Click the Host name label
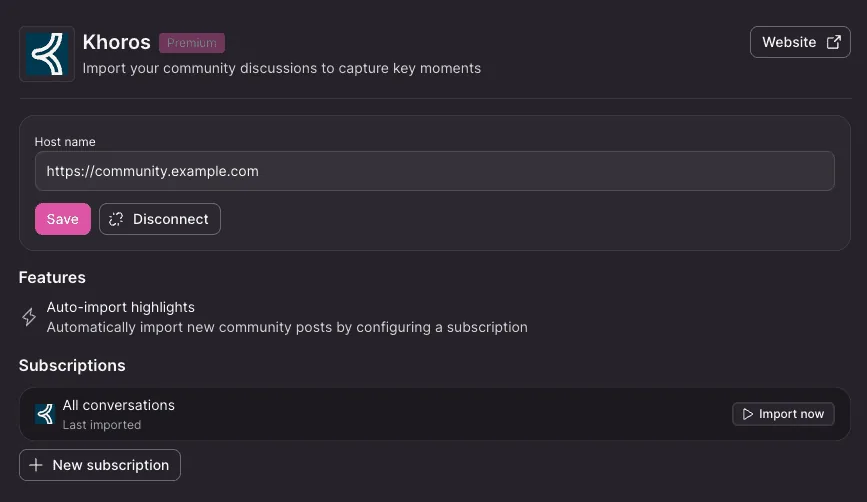Viewport: 867px width, 502px height. [65, 142]
